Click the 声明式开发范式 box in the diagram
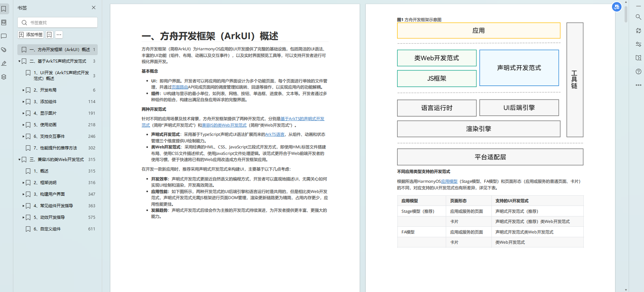 (519, 68)
